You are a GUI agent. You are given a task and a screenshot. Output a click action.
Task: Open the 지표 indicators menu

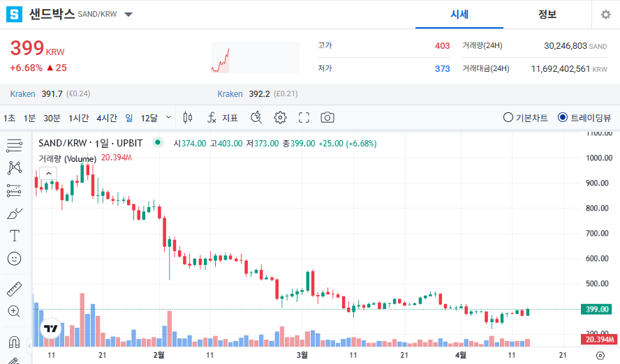223,118
